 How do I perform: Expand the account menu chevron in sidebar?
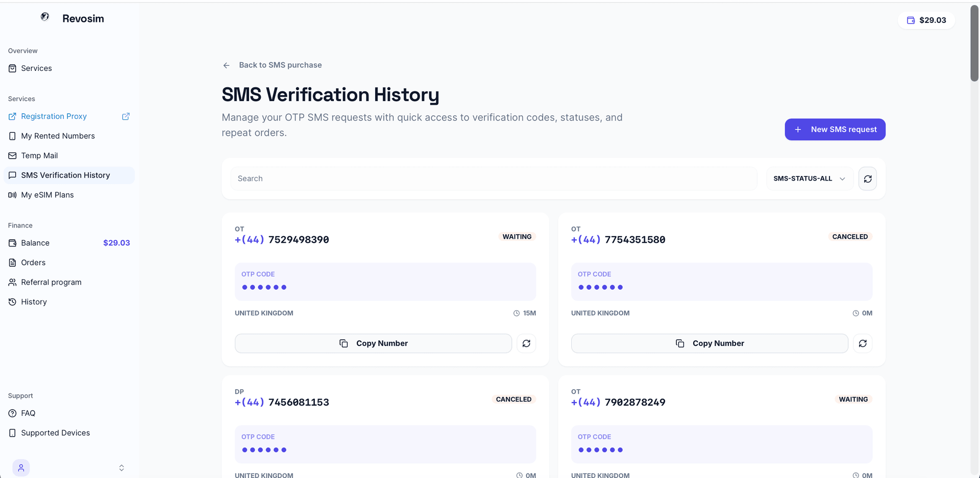121,468
